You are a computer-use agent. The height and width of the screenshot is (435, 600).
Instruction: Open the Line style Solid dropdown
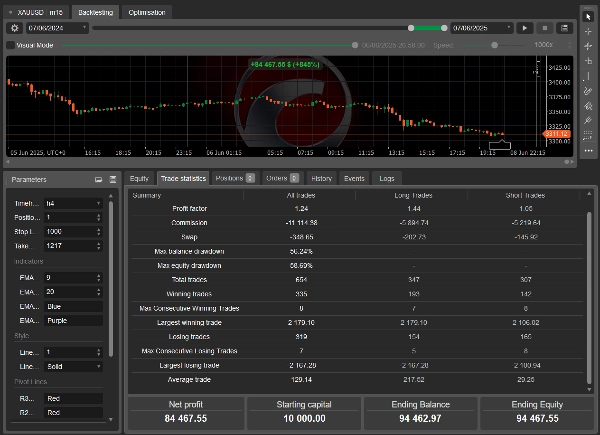[72, 367]
